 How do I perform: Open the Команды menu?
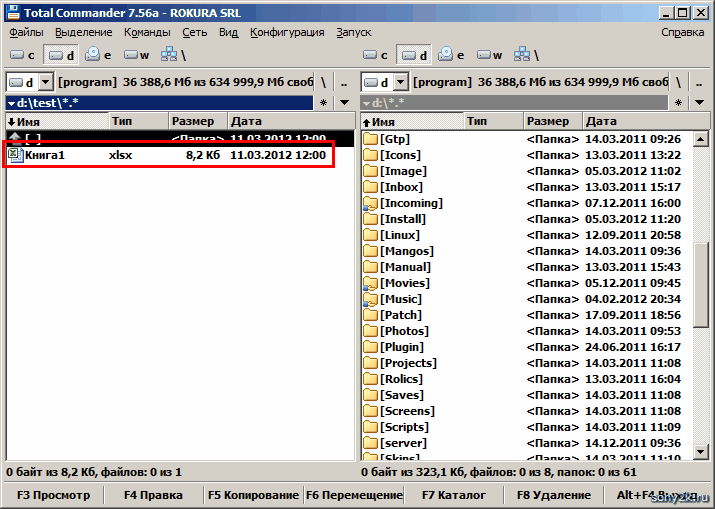[x=147, y=32]
